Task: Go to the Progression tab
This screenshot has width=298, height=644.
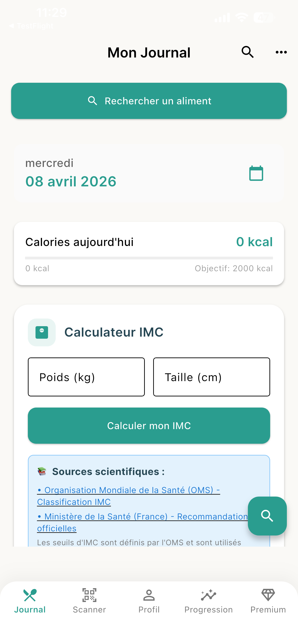Action: [208, 600]
